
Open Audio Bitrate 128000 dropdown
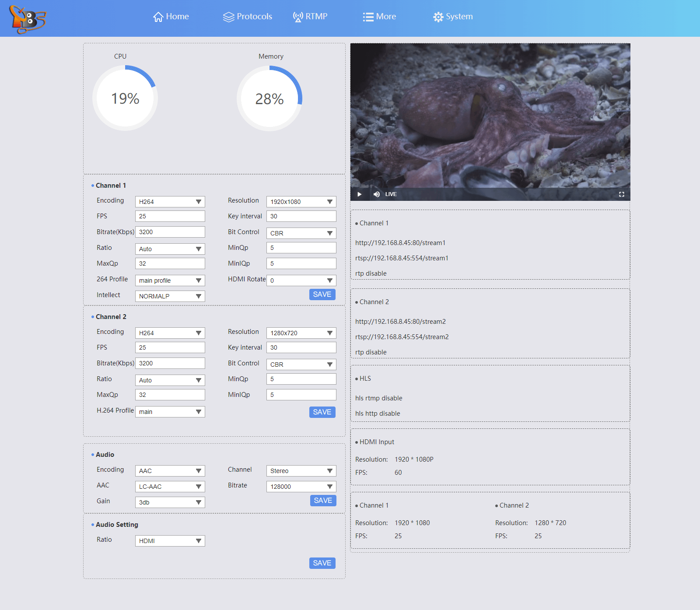[301, 487]
